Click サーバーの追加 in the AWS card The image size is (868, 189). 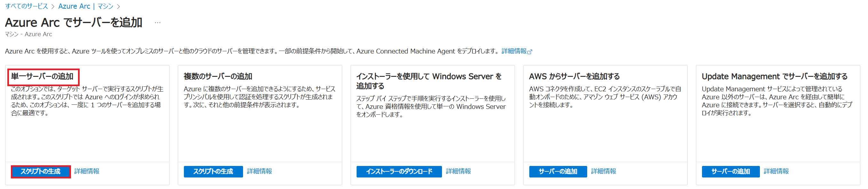coord(558,171)
